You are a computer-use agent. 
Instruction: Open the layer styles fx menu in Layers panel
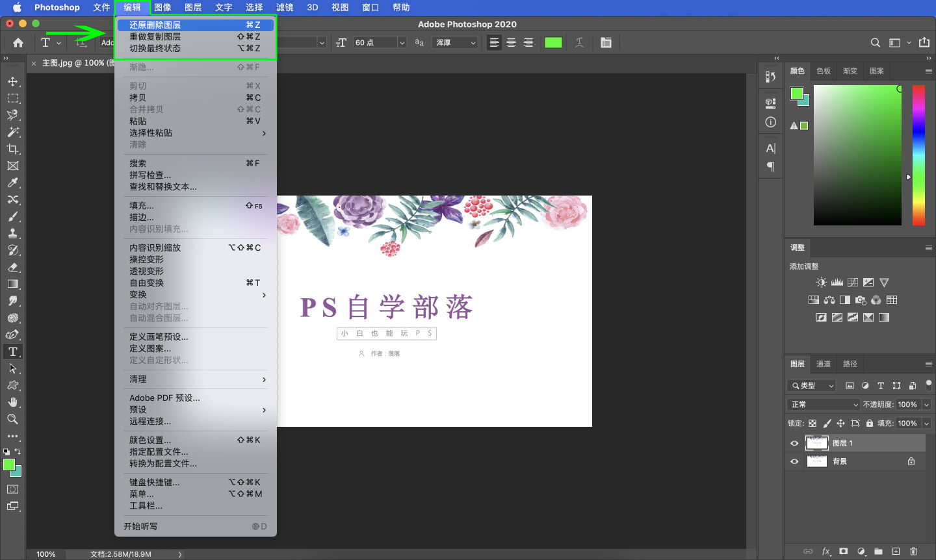pos(825,551)
